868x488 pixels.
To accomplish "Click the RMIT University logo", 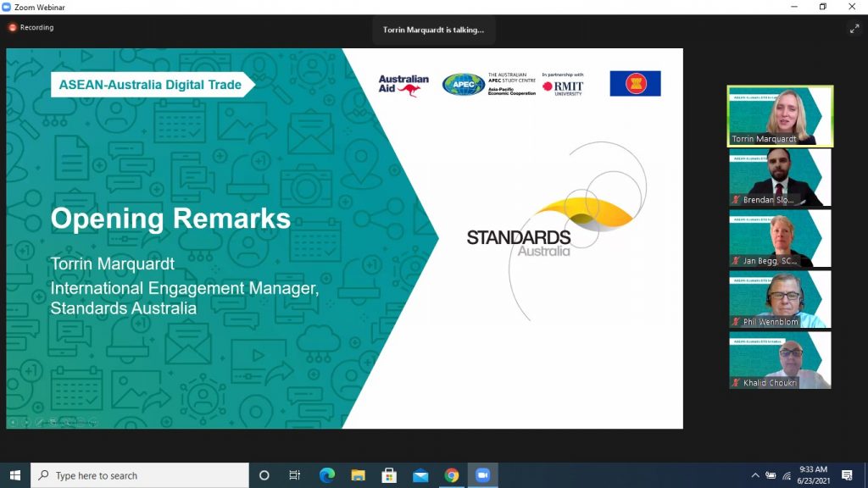I will point(563,85).
